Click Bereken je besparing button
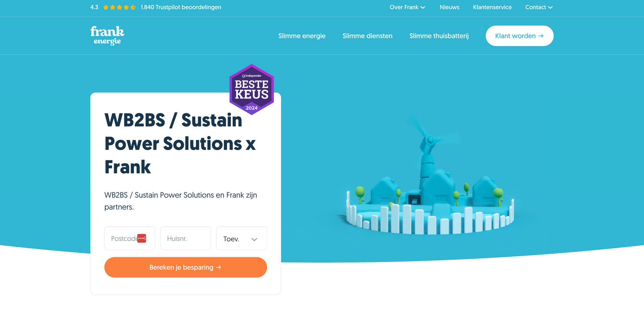Screen dimensions: 644x324 point(185,267)
